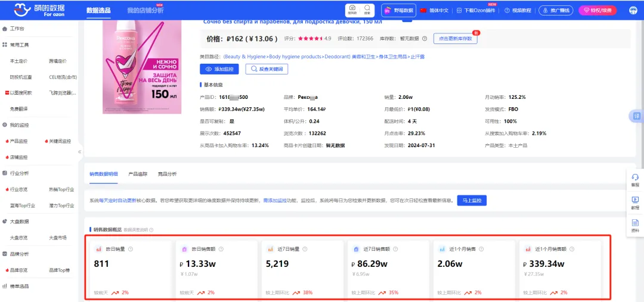Open 品牌Top榜 in sidebar

pos(60,270)
